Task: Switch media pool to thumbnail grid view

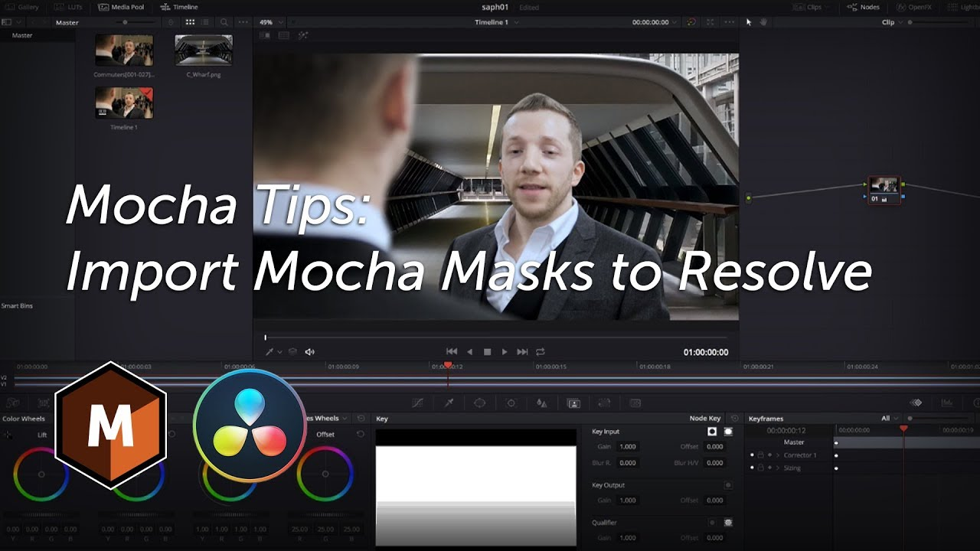Action: (x=191, y=22)
